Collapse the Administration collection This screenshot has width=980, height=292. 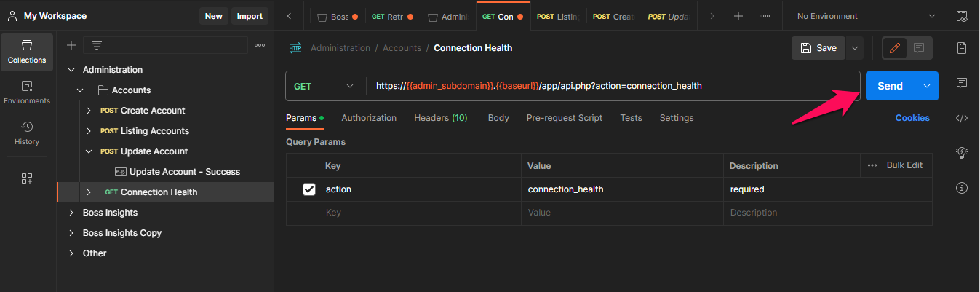tap(71, 70)
